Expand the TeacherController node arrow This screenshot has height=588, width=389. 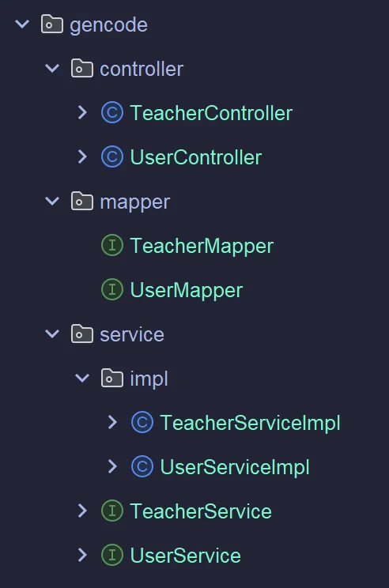pyautogui.click(x=82, y=112)
